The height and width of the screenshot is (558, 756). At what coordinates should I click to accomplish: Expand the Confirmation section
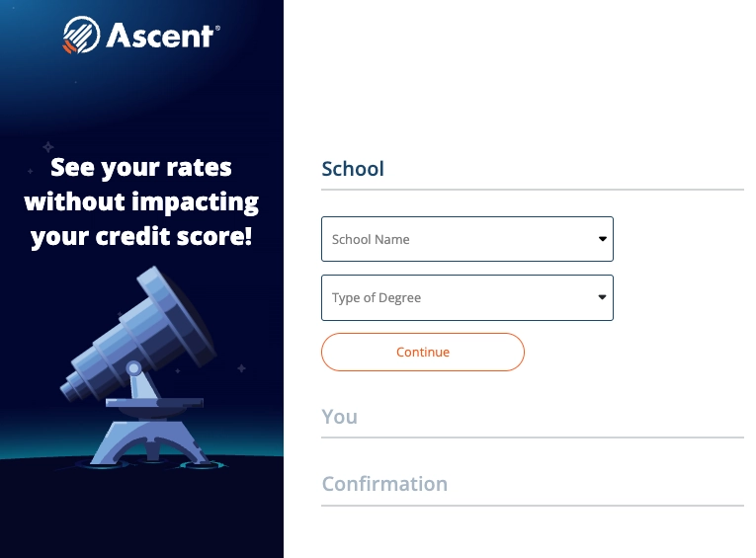click(x=384, y=484)
